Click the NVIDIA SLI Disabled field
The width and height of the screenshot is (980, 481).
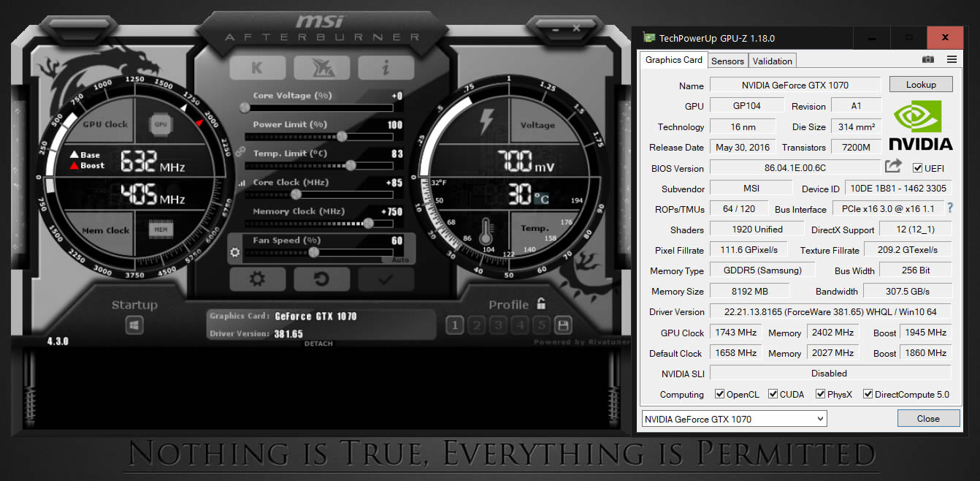coord(830,373)
